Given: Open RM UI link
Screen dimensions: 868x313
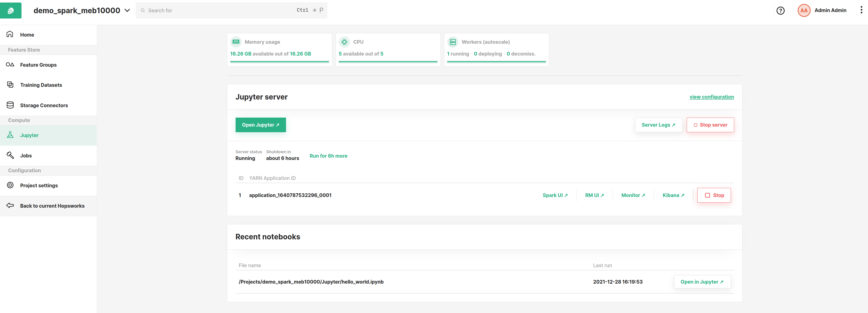Looking at the screenshot, I should pos(594,195).
